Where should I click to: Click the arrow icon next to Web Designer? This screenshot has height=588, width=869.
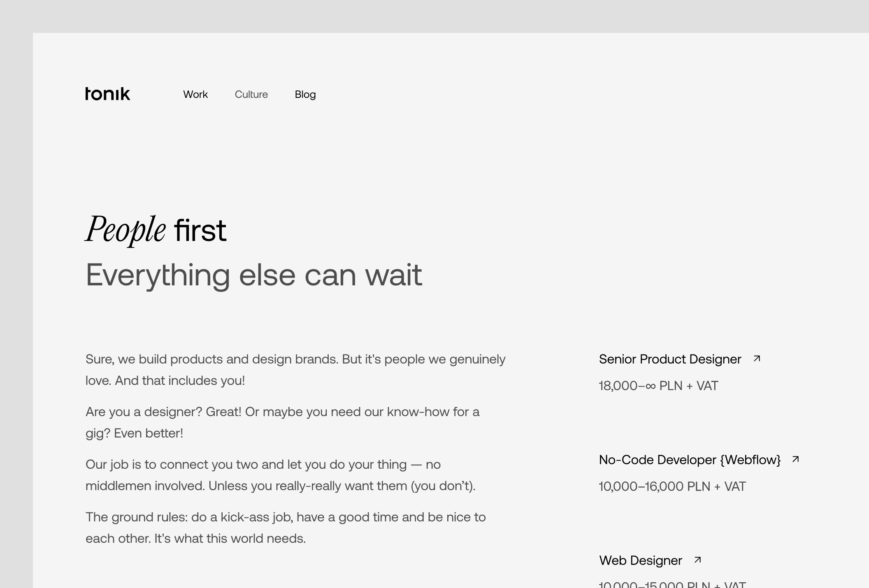697,560
